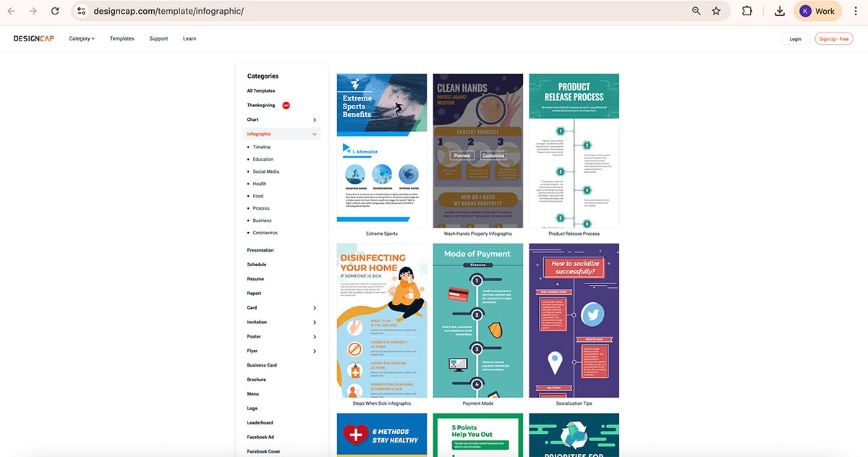This screenshot has width=868, height=457.
Task: Click the DesignCap logo
Action: pos(33,38)
